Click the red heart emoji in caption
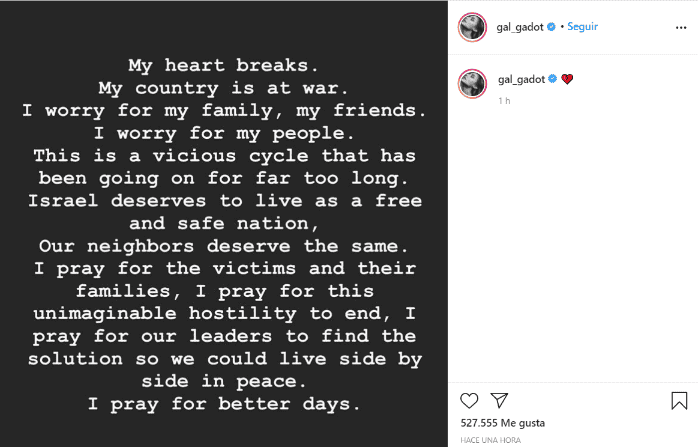 coord(567,79)
